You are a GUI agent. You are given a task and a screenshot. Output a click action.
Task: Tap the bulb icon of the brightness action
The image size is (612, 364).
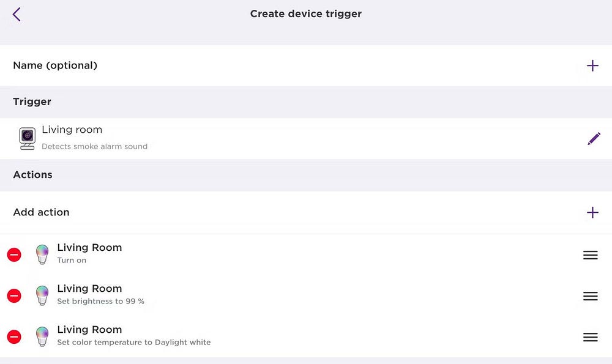tap(42, 295)
